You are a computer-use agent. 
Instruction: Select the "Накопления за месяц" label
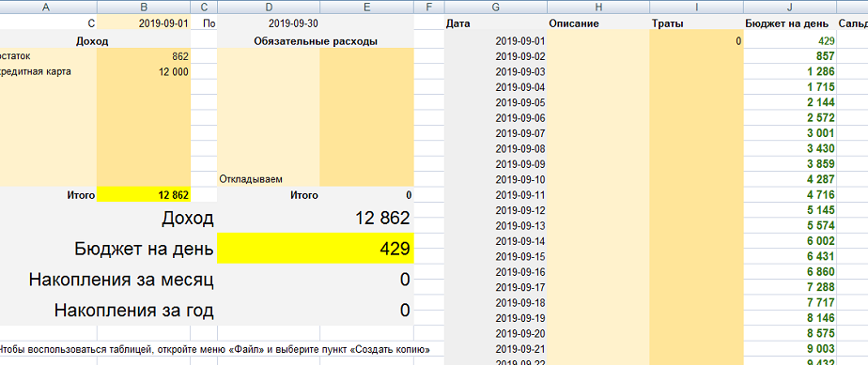(x=121, y=280)
